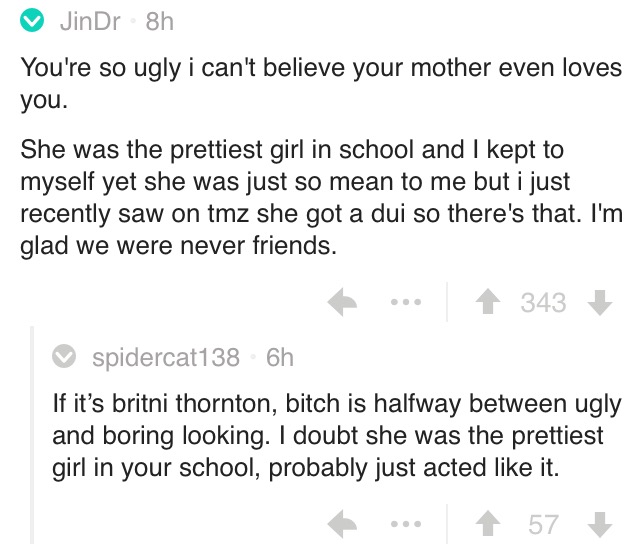Downvote spidercat138's reply
Screen dimensions: 640x544
600,524
